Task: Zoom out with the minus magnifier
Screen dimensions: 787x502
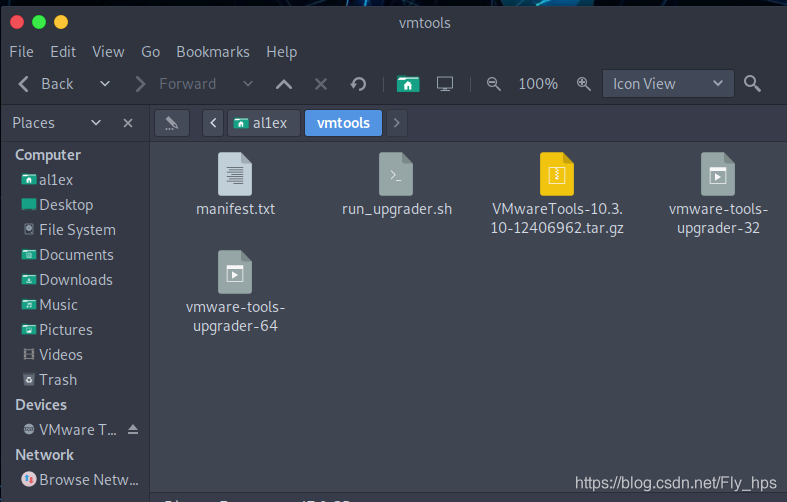Action: click(x=493, y=84)
